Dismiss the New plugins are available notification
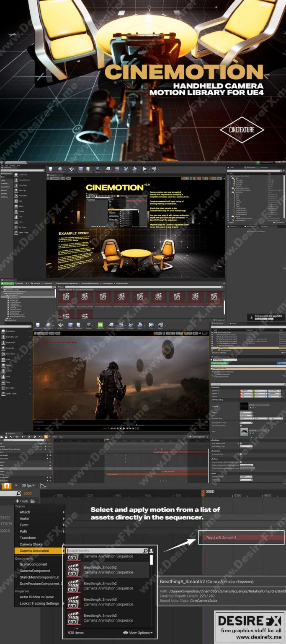 point(271,319)
